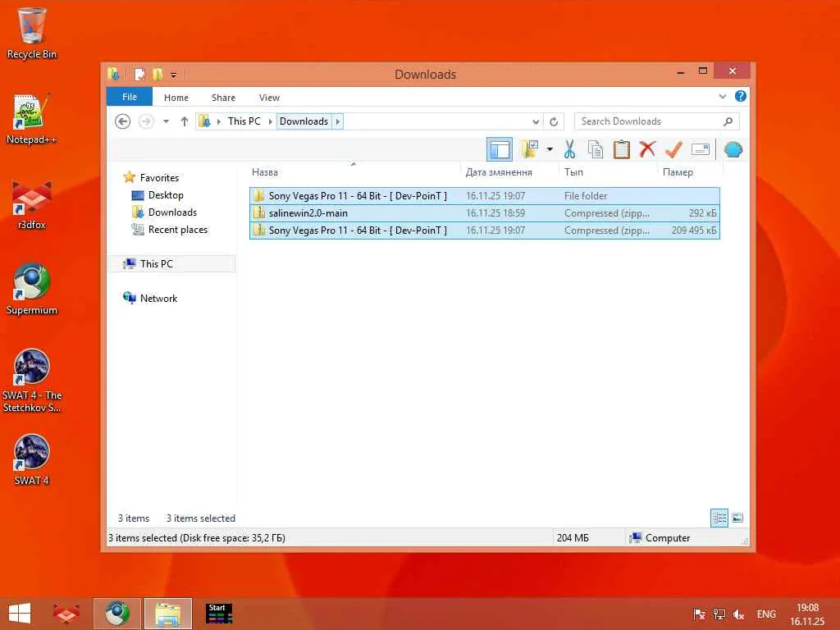Click the New folder quick access icon
The width and height of the screenshot is (840, 630).
[x=157, y=75]
